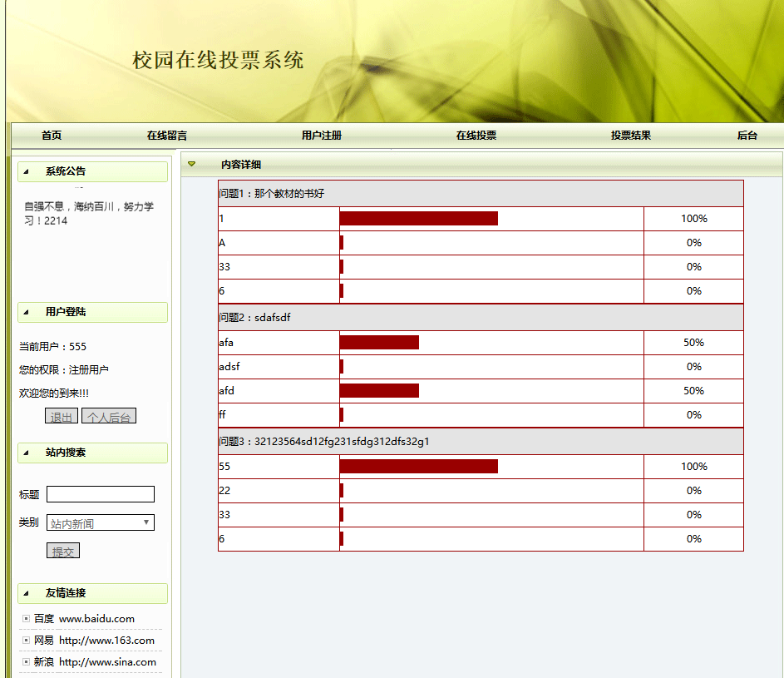View 投票结果 results page
784x678 pixels.
630,135
